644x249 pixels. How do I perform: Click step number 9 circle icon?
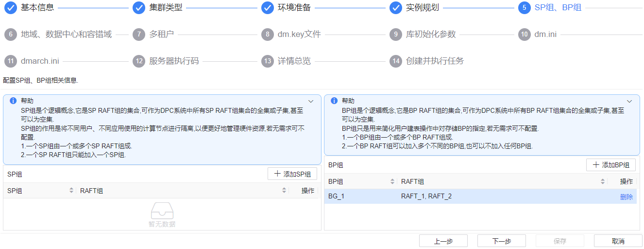tap(395, 35)
